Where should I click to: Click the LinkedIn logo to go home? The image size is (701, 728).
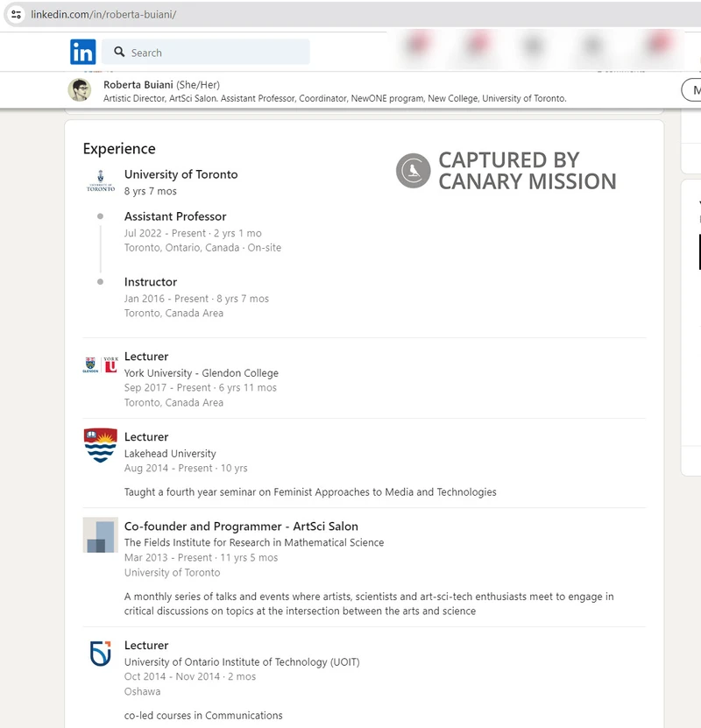[83, 52]
